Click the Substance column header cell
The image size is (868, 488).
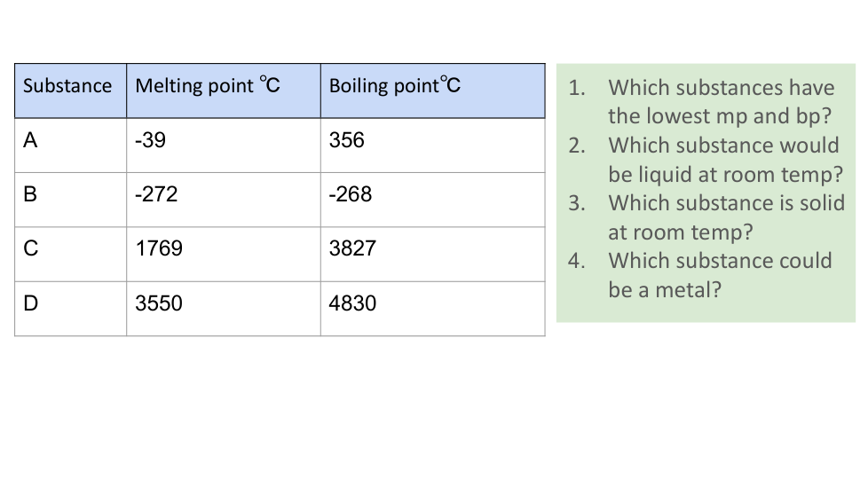pos(68,86)
